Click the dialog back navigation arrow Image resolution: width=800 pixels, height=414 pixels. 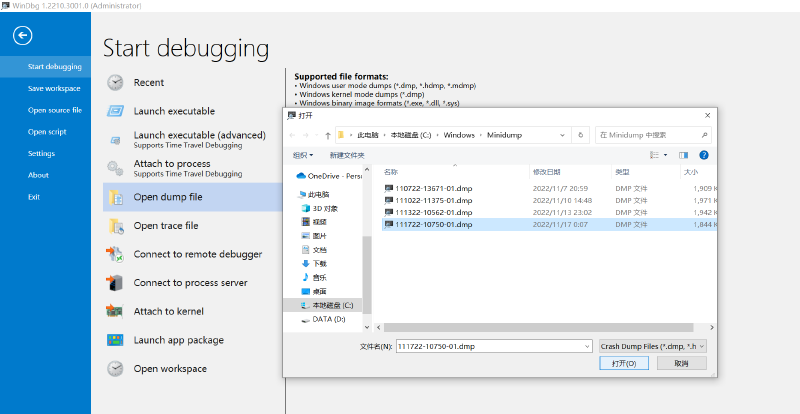[x=292, y=135]
